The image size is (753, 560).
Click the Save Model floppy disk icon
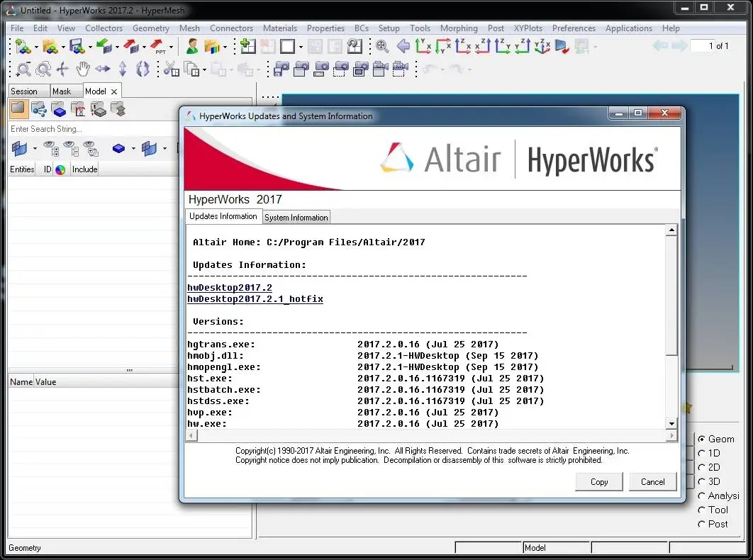click(77, 47)
